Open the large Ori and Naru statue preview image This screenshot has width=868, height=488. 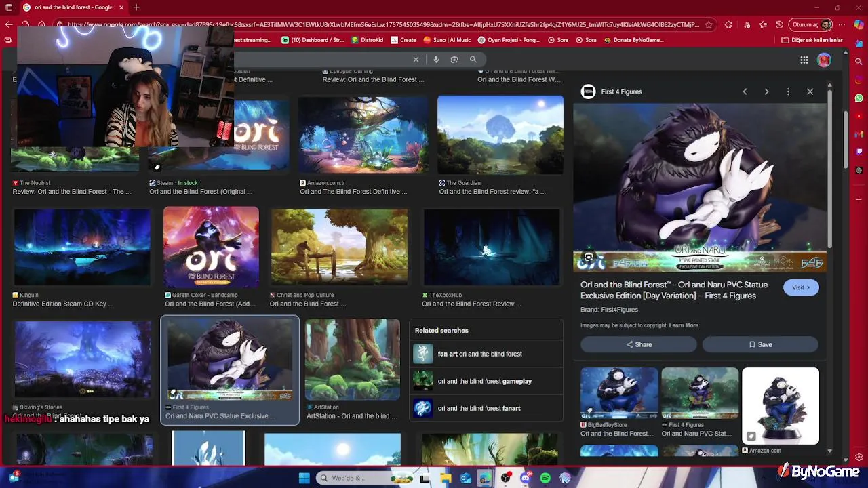(x=700, y=187)
